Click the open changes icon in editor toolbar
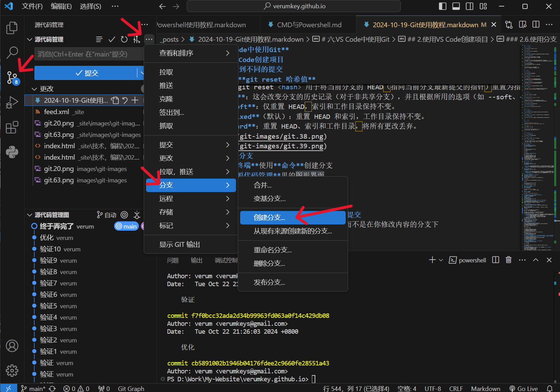The image size is (560, 392). click(x=509, y=25)
